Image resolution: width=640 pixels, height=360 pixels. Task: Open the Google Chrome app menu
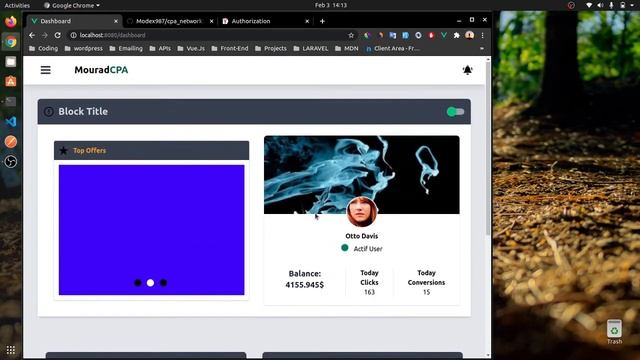point(72,5)
